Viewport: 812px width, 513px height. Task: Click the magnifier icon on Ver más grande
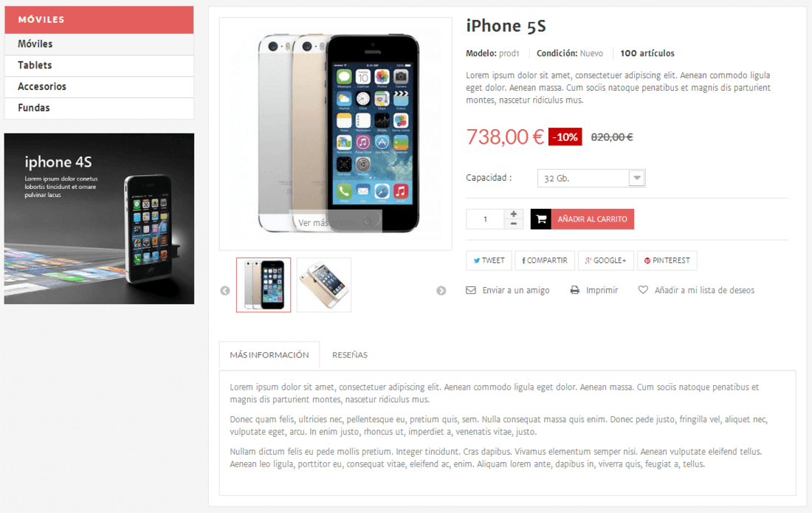pos(368,223)
